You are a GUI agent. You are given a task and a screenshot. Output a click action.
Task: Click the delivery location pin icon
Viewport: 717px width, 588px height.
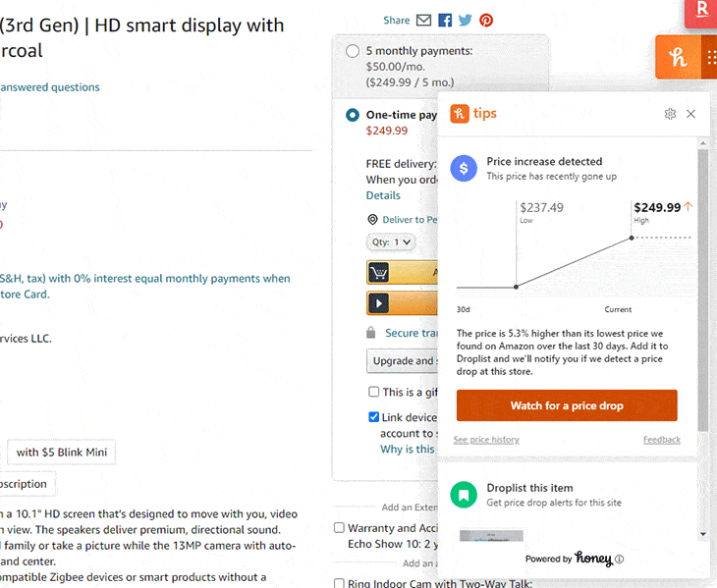coord(372,219)
